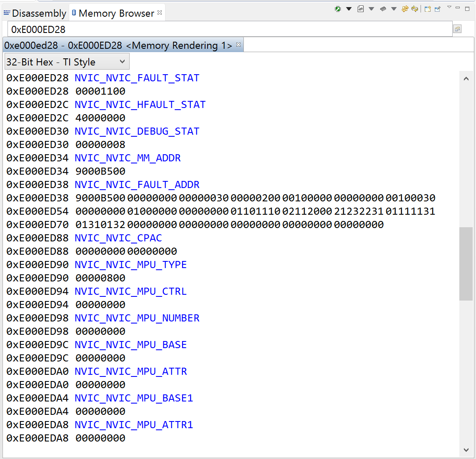Click the value at address 0xE000ED94
The height and width of the screenshot is (459, 476).
tap(100, 305)
